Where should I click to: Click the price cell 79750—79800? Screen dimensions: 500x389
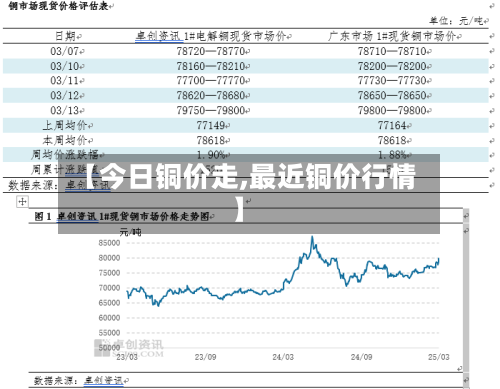tap(211, 110)
